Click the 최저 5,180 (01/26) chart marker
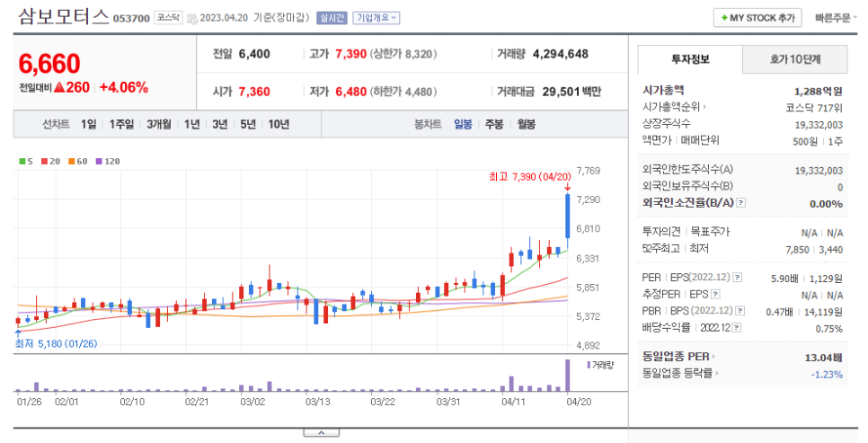Screen dimensions: 868x443 (x=56, y=344)
